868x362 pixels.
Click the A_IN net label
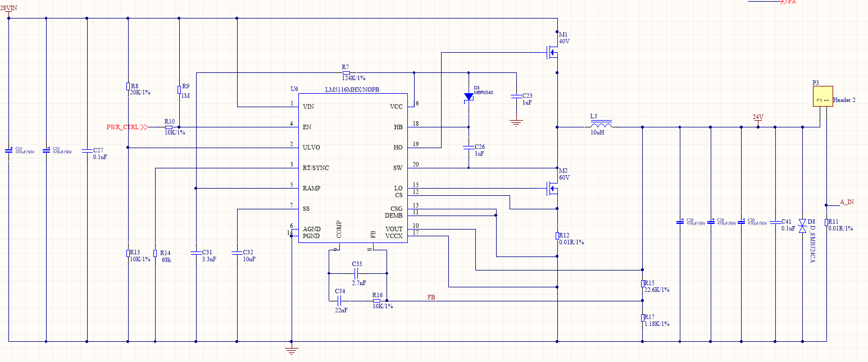pos(847,201)
